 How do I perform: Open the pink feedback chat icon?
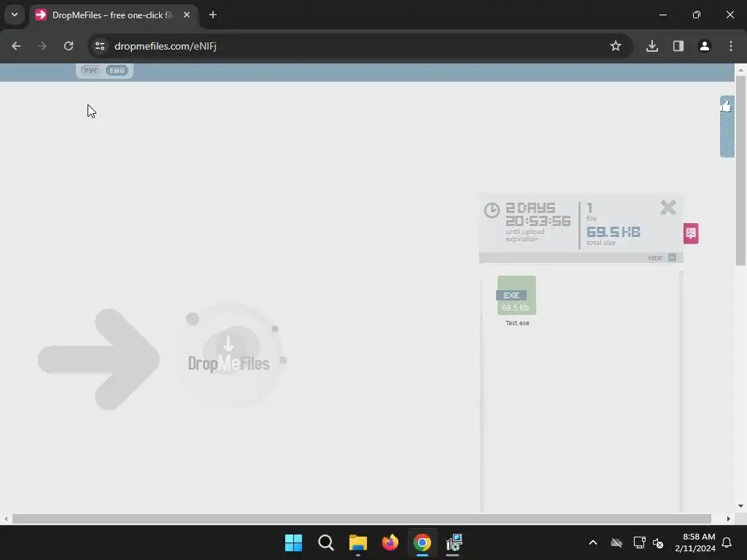pos(691,233)
